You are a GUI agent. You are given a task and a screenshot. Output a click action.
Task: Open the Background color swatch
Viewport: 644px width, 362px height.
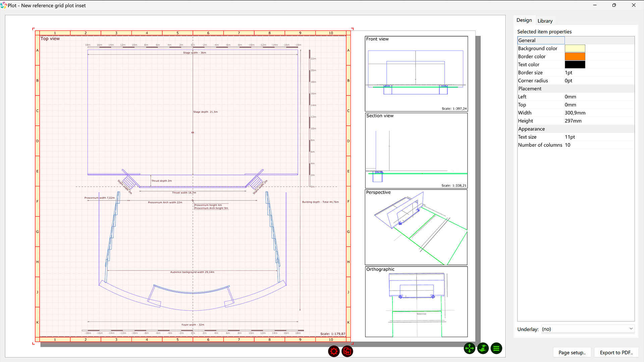575,48
